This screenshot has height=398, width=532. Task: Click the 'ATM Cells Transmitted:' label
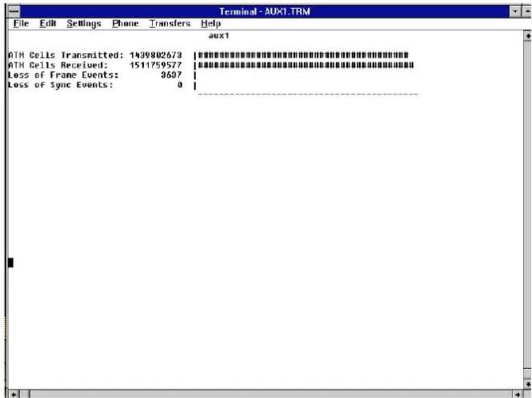pyautogui.click(x=66, y=55)
